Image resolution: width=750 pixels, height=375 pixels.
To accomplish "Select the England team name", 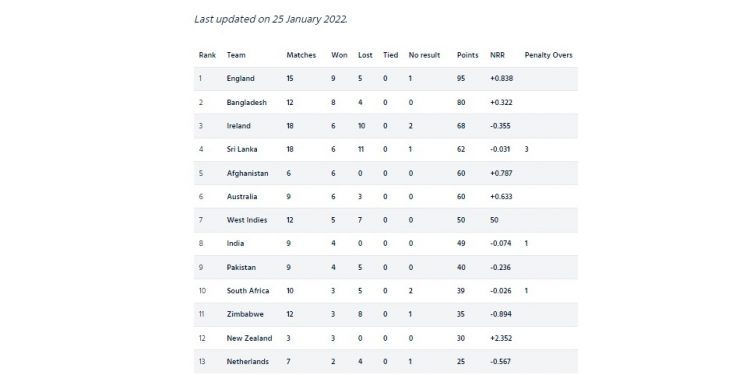I will coord(241,78).
